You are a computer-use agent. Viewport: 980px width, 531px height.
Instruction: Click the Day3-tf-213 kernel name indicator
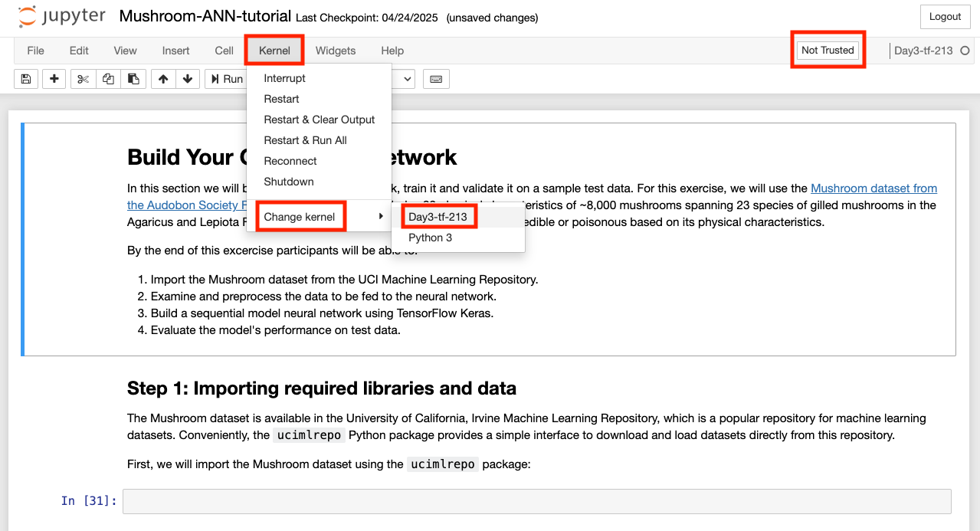click(x=923, y=51)
